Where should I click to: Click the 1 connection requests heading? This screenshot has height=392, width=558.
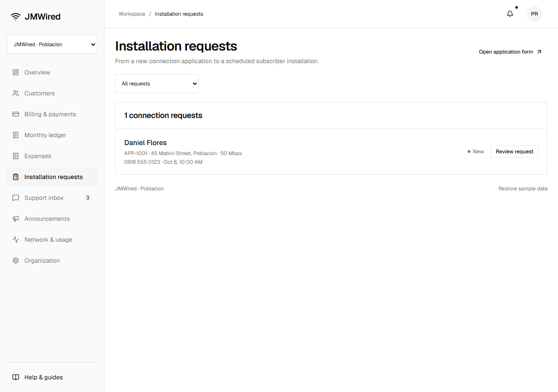163,115
